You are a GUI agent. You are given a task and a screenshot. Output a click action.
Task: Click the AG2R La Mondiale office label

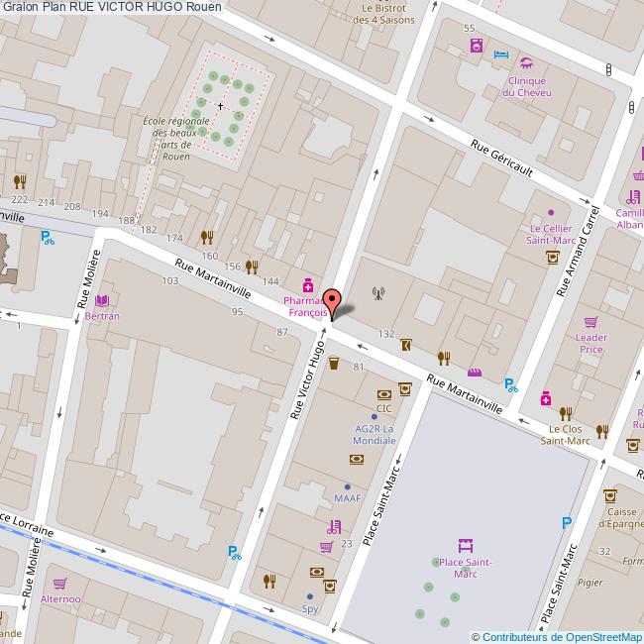pyautogui.click(x=375, y=433)
